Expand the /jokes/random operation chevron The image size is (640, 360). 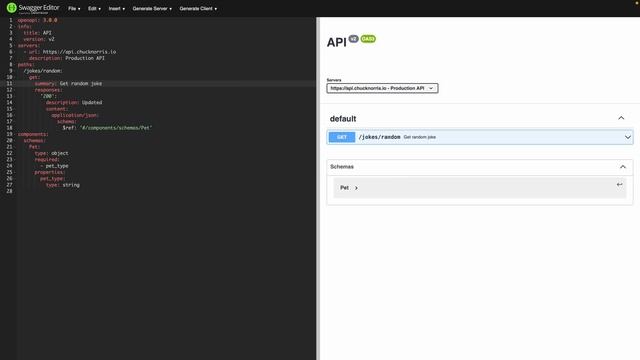(627, 137)
